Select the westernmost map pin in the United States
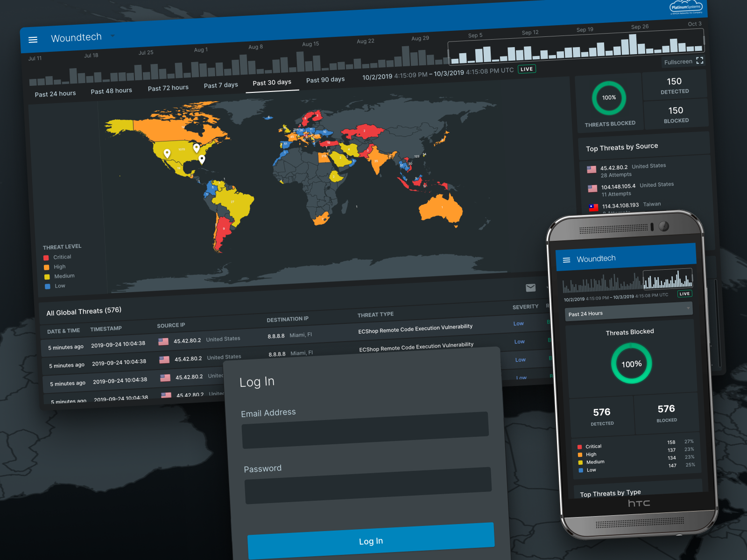This screenshot has height=560, width=747. 167,153
